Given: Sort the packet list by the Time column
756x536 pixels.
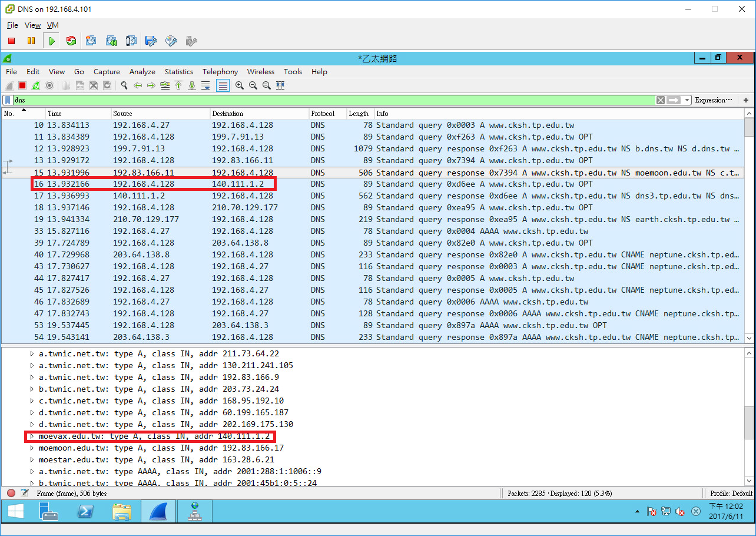Looking at the screenshot, I should [x=78, y=113].
